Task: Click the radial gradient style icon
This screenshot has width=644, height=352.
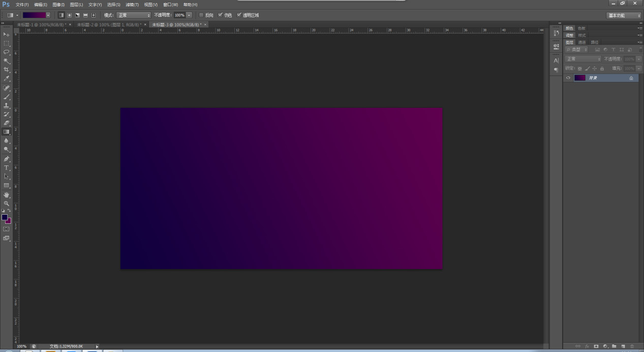Action: 69,15
